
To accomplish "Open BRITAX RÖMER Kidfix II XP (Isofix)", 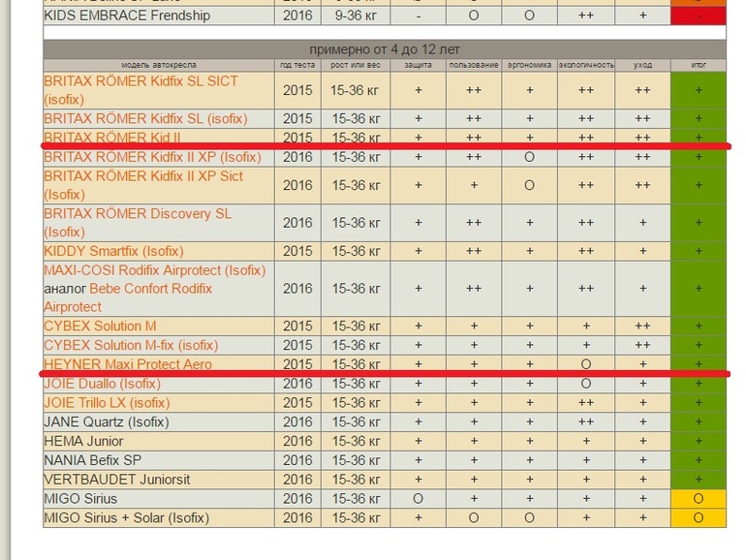I will (152, 157).
